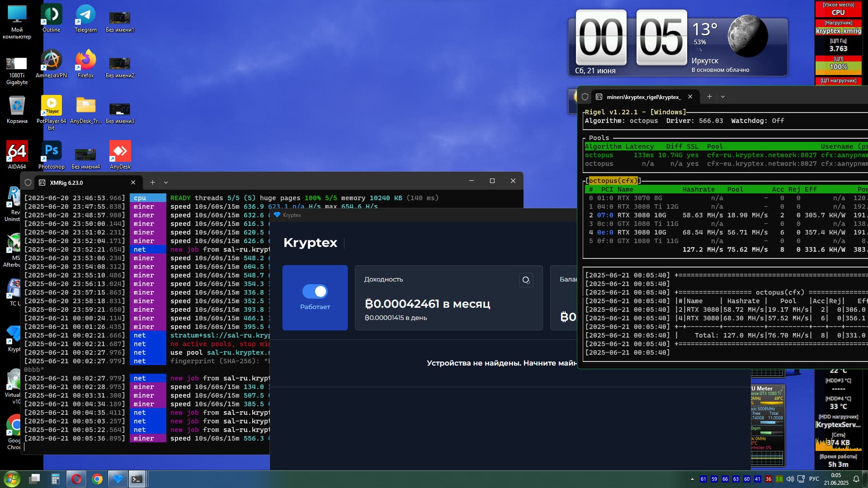Open Chrome from the taskbar
Viewport: 868px width, 488px height.
tap(97, 479)
